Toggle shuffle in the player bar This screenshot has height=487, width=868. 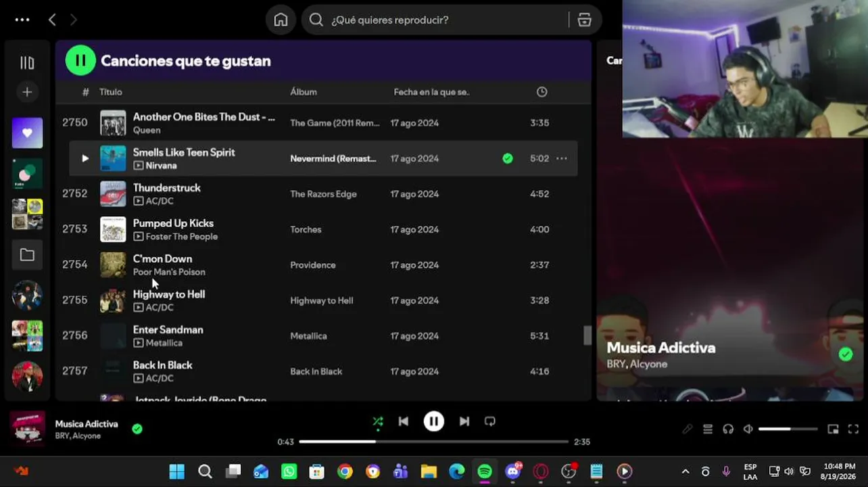[x=378, y=421]
